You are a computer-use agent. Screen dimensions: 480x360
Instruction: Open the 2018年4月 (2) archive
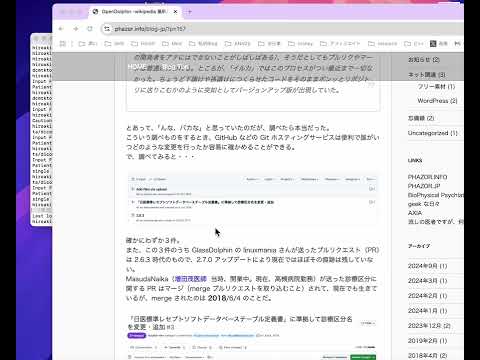pyautogui.click(x=427, y=355)
